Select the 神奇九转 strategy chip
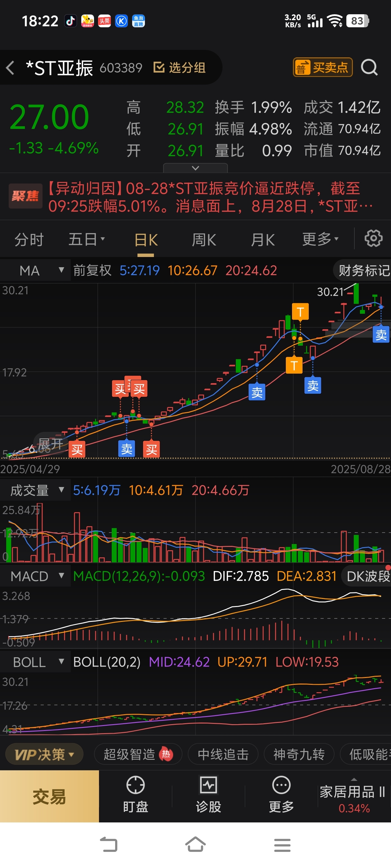The image size is (391, 868). point(299,755)
